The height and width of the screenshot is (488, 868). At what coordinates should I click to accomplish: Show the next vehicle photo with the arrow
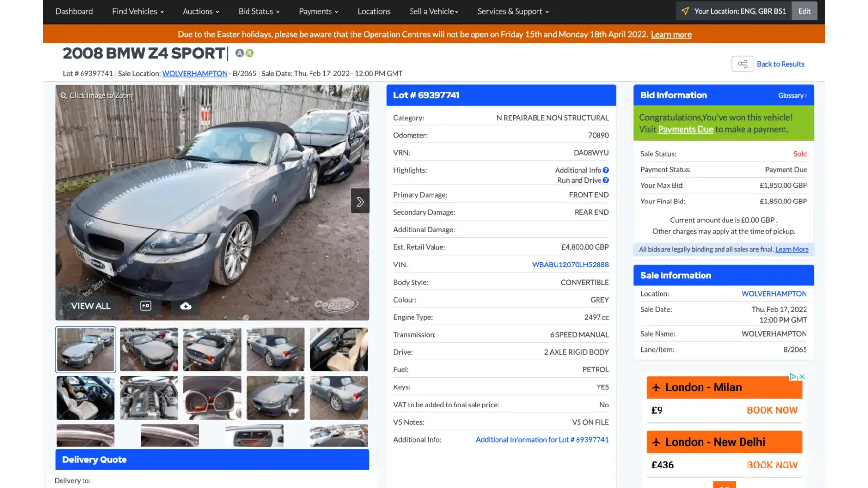360,201
